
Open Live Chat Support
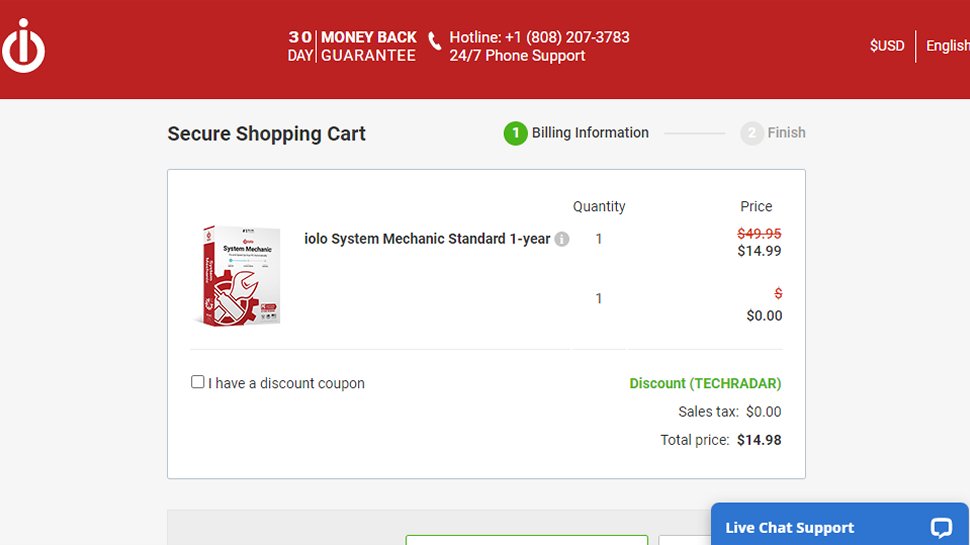click(x=790, y=528)
